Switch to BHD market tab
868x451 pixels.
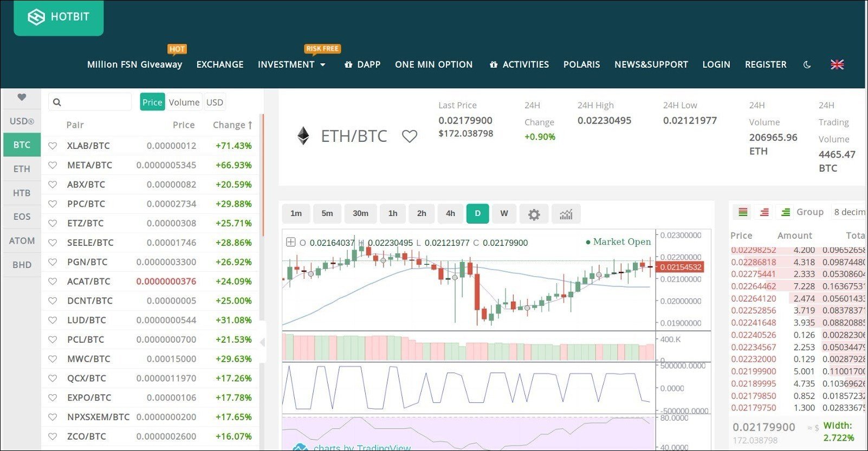tap(22, 265)
